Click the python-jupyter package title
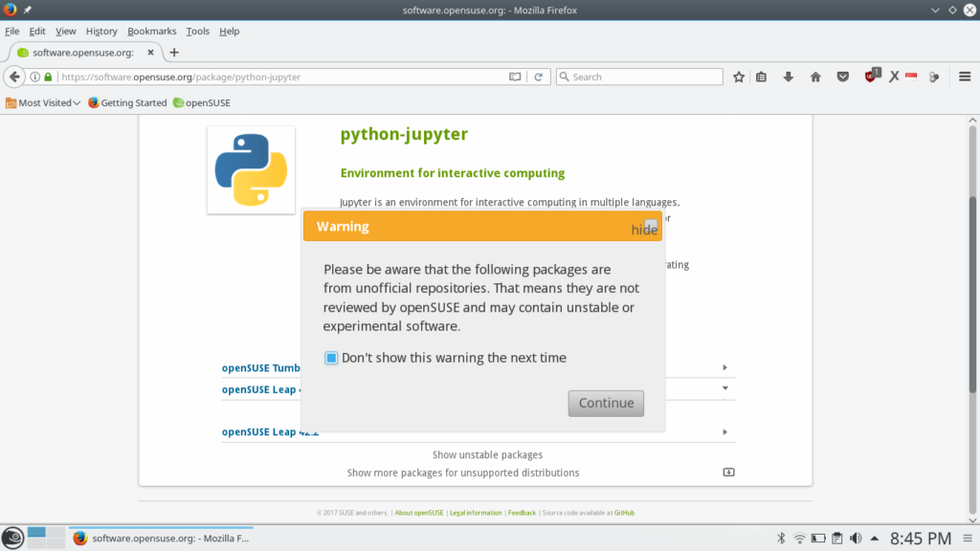 click(404, 134)
